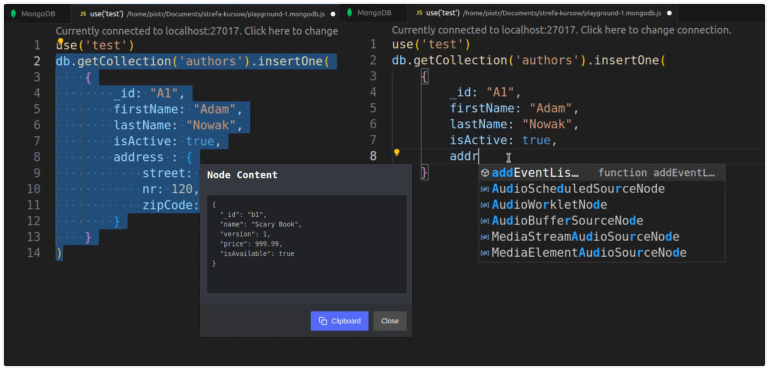The width and height of the screenshot is (769, 370).
Task: Pick MediaStreamAudioSourceNode suggestion
Action: coord(602,237)
